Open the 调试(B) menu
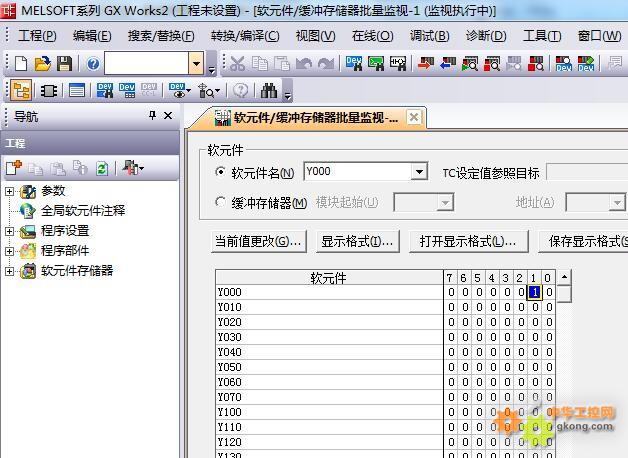Screen dimensions: 628x458 click(x=429, y=36)
